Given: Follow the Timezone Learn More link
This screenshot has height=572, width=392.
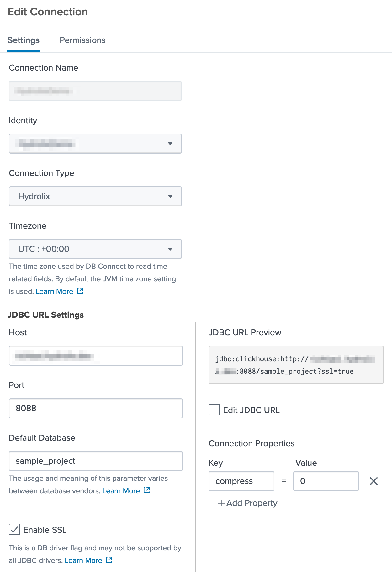Looking at the screenshot, I should point(55,291).
